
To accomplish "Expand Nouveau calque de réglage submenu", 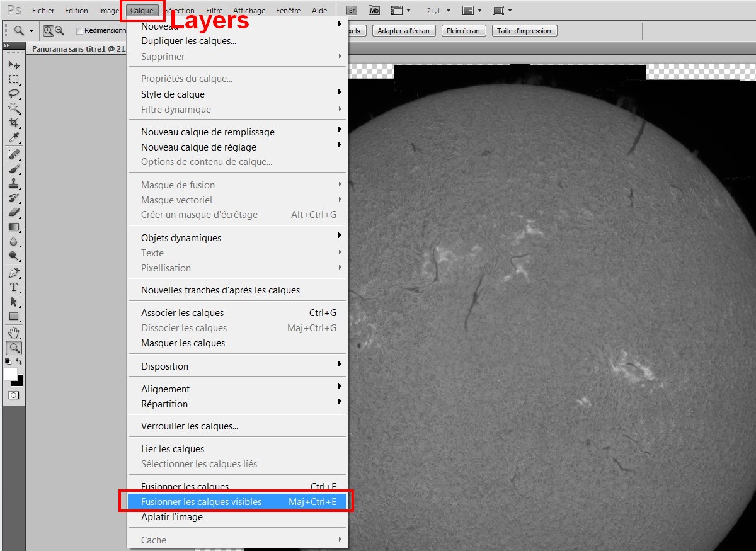I will point(237,147).
